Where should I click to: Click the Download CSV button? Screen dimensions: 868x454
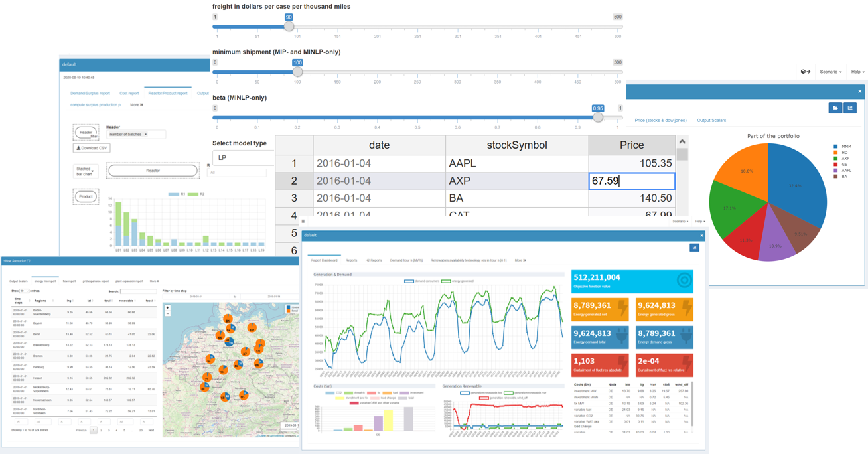pos(93,148)
